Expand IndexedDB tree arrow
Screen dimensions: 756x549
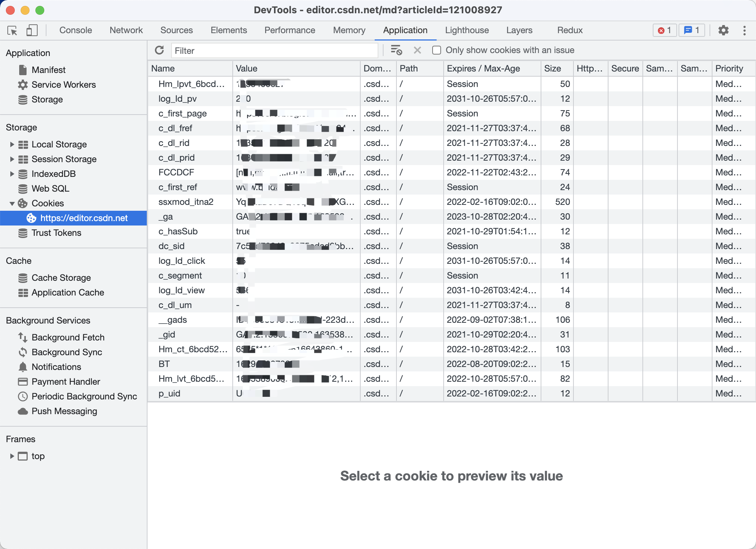(x=12, y=174)
